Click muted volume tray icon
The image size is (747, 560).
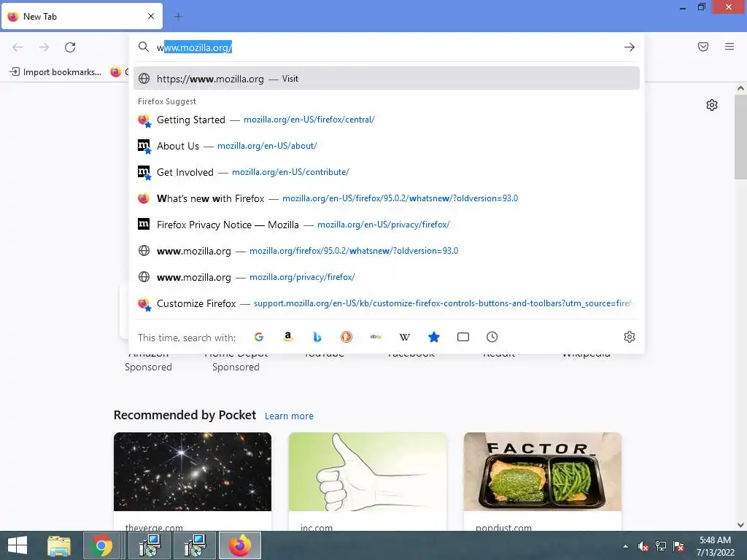click(643, 546)
